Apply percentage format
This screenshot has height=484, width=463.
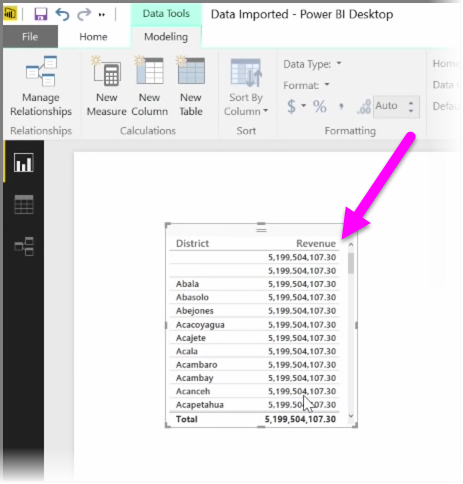click(319, 107)
